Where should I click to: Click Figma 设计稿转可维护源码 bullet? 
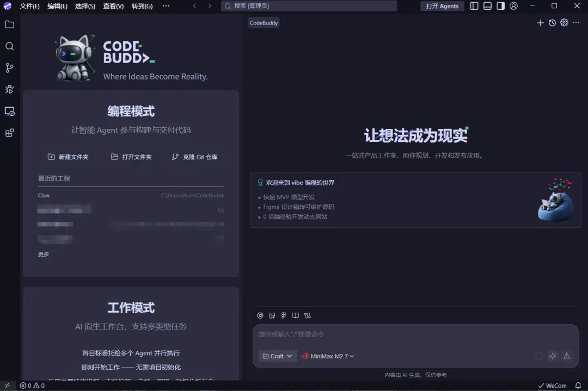coord(298,207)
